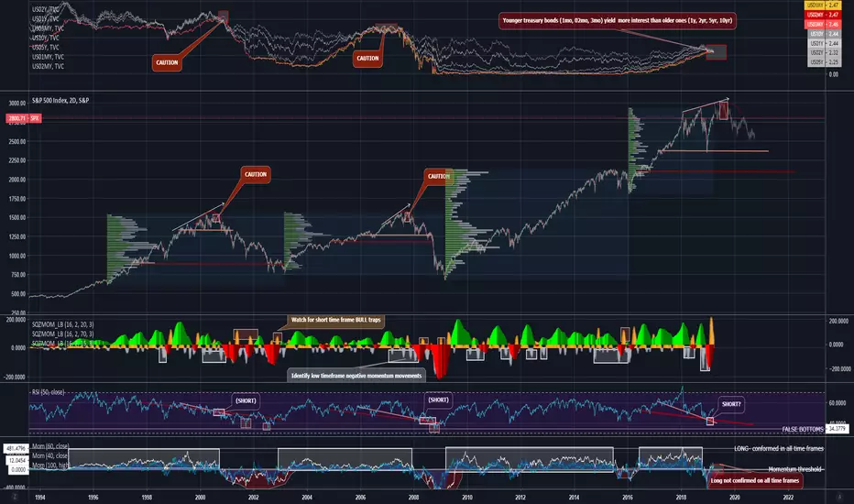
Task: Click the 2016 label on the time axis
Action: 628,498
